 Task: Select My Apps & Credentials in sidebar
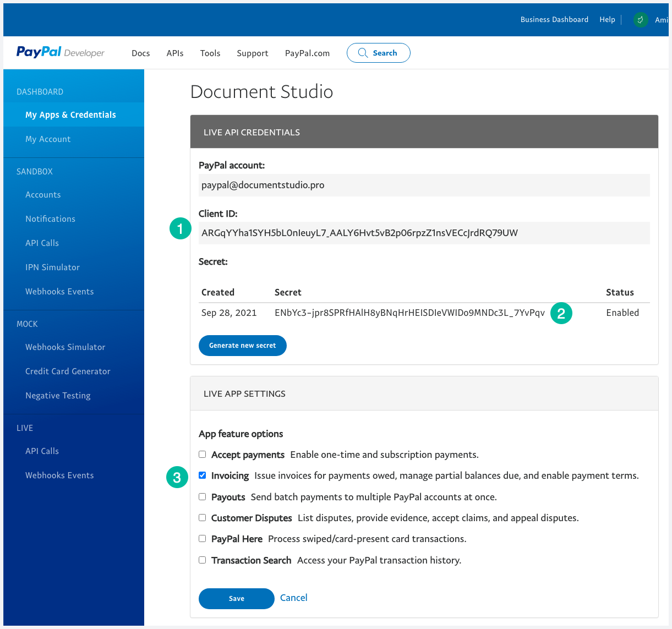74,114
